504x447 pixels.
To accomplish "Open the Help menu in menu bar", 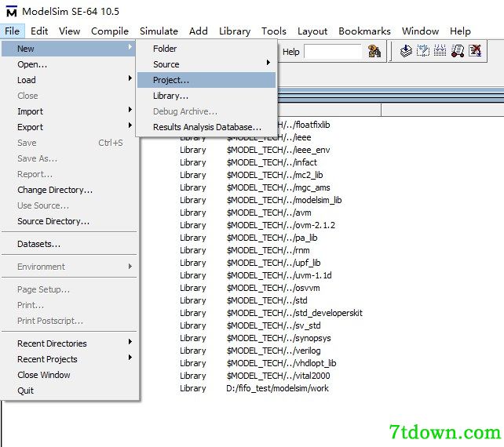I will 460,31.
